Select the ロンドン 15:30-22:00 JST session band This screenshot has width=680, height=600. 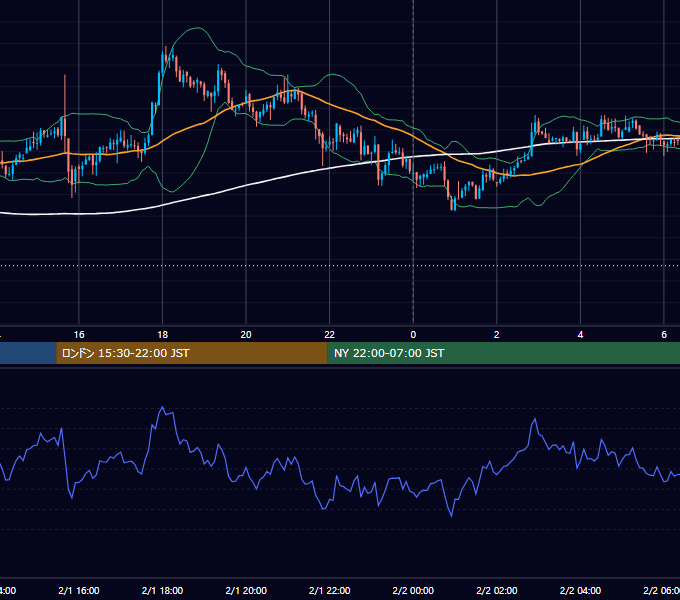pyautogui.click(x=192, y=353)
